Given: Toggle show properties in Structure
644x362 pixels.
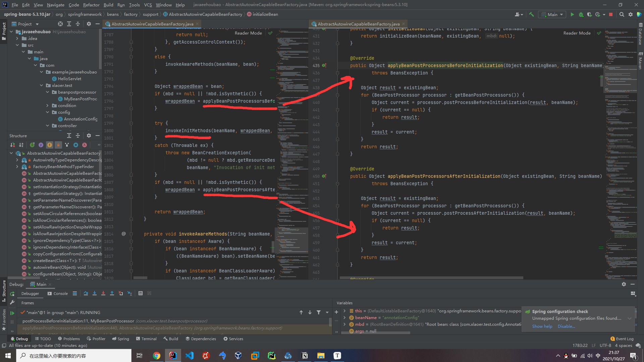Looking at the screenshot, I should tap(41, 145).
